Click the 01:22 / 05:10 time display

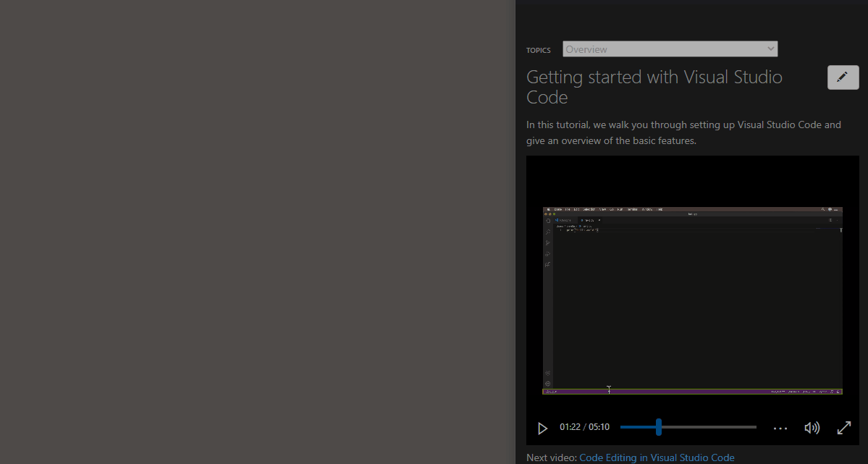[x=584, y=427]
